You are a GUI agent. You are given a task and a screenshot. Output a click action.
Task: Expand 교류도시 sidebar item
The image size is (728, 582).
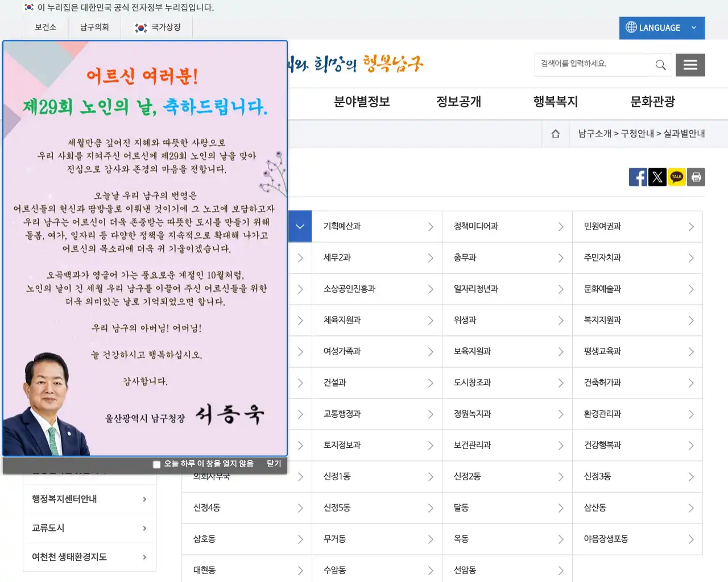coord(89,528)
